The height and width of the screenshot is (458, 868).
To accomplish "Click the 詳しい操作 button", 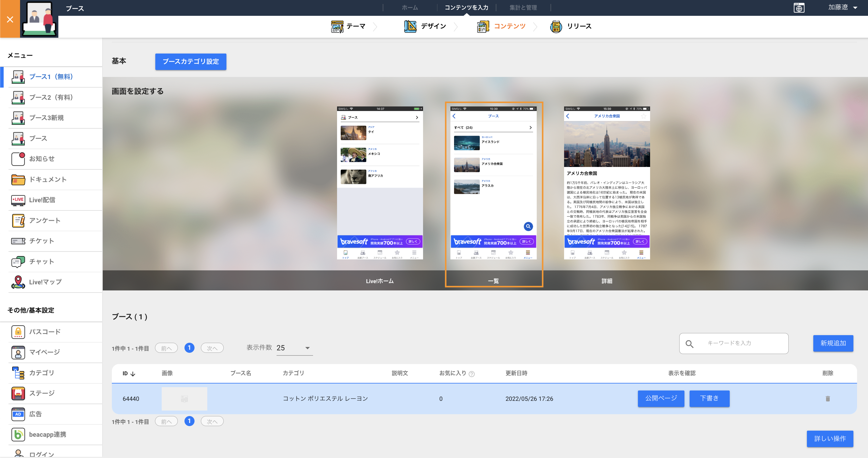I will (x=830, y=439).
